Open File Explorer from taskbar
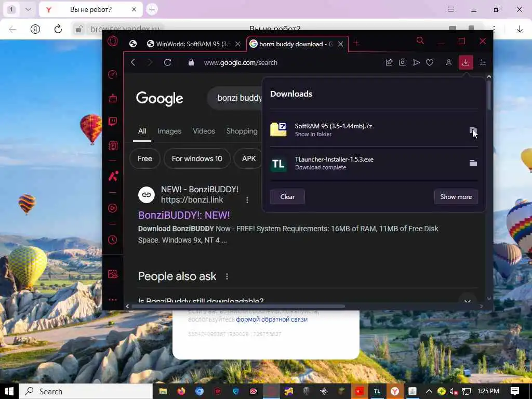The width and height of the screenshot is (532, 399). tap(163, 391)
